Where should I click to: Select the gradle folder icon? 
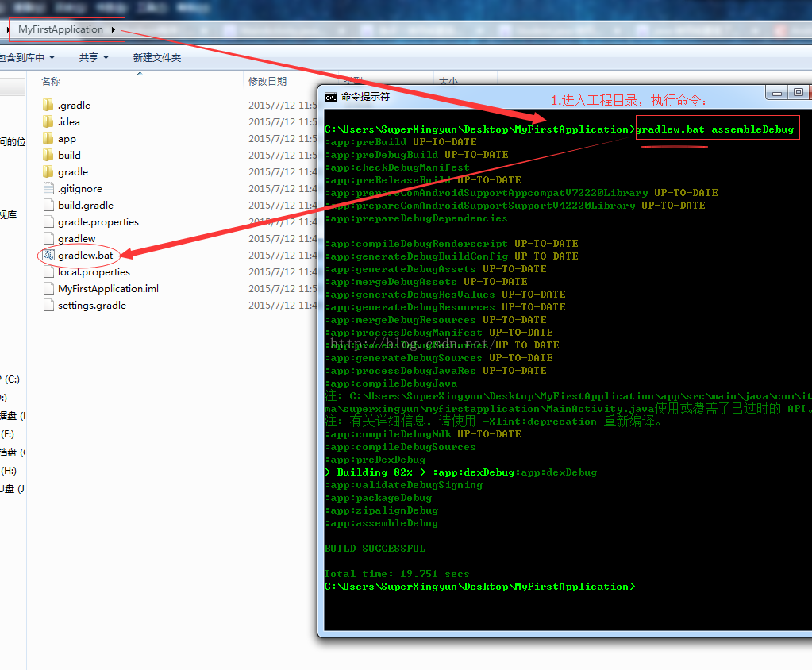(x=48, y=171)
